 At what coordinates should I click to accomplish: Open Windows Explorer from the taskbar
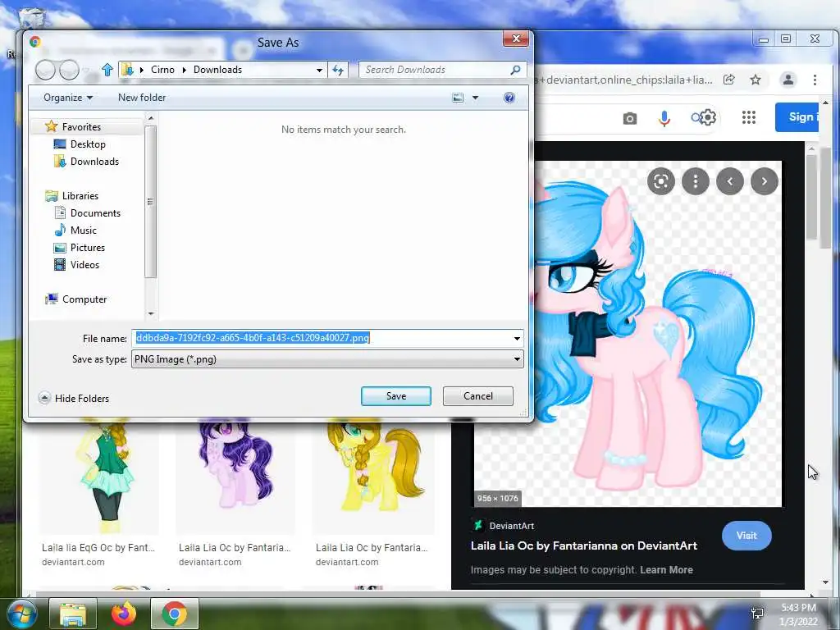[x=73, y=614]
